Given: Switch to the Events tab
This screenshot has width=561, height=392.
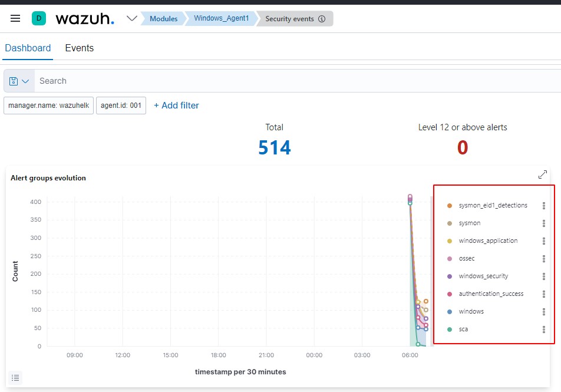Looking at the screenshot, I should pyautogui.click(x=79, y=48).
